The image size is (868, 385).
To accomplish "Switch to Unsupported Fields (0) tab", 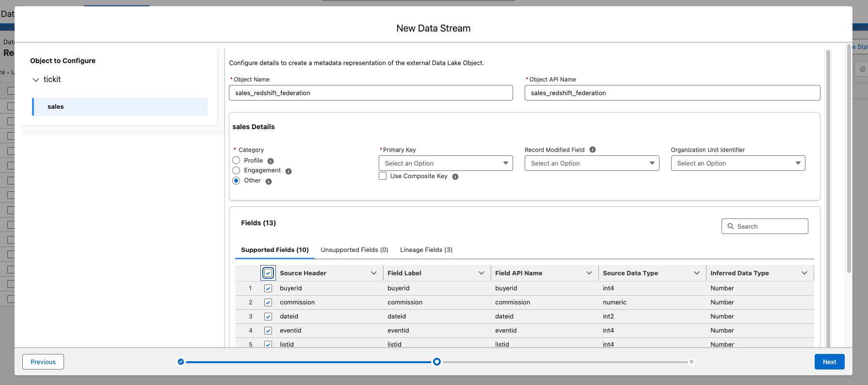I will click(354, 250).
